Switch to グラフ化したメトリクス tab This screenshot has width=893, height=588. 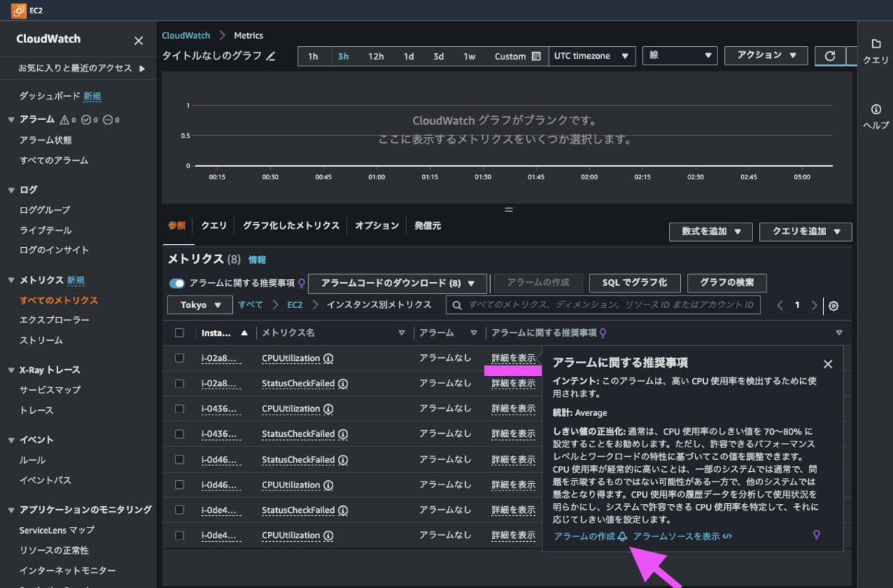pos(291,226)
